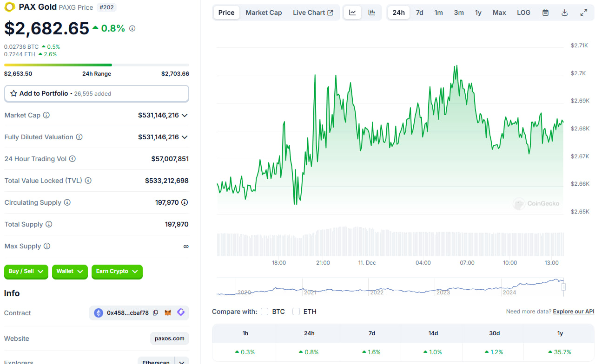Open the calendar date range picker

click(x=545, y=13)
